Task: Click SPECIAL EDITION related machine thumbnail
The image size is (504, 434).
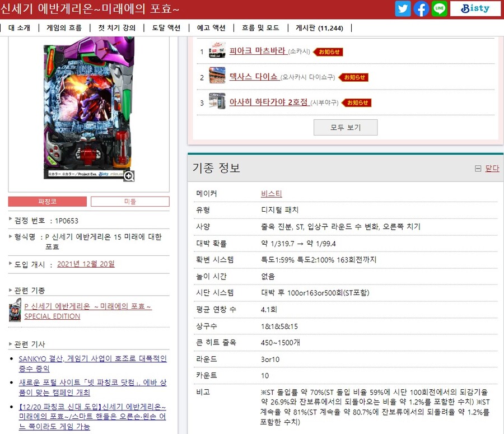Action: tap(15, 310)
